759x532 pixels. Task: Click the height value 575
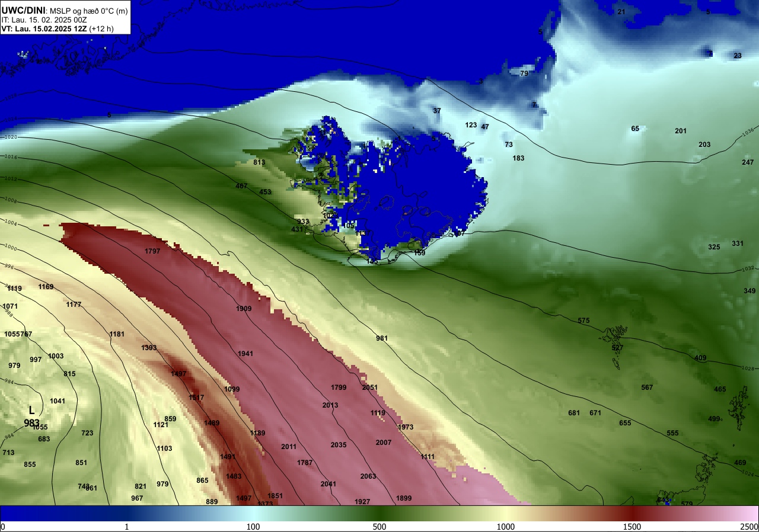(583, 321)
